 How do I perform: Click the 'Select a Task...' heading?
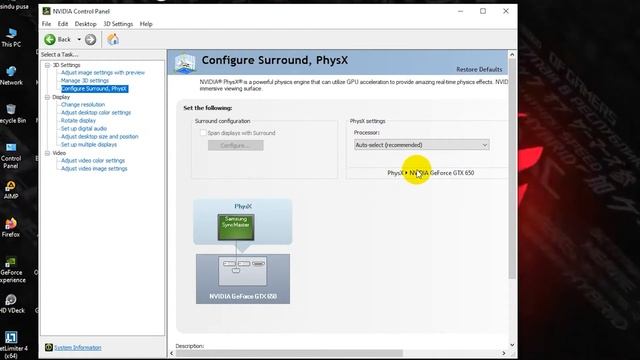pos(59,55)
